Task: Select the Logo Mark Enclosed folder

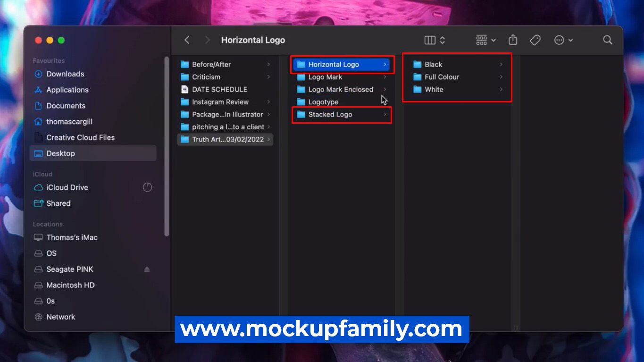Action: pyautogui.click(x=340, y=89)
